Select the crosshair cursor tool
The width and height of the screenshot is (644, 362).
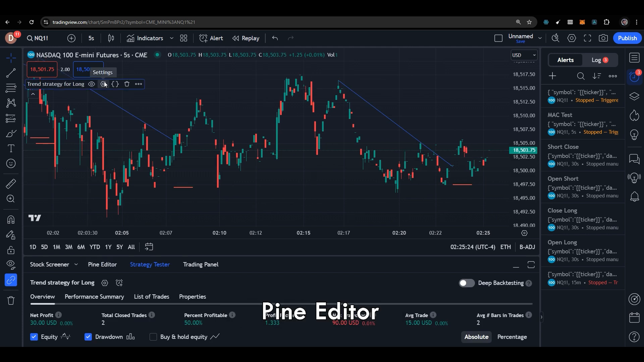click(11, 58)
